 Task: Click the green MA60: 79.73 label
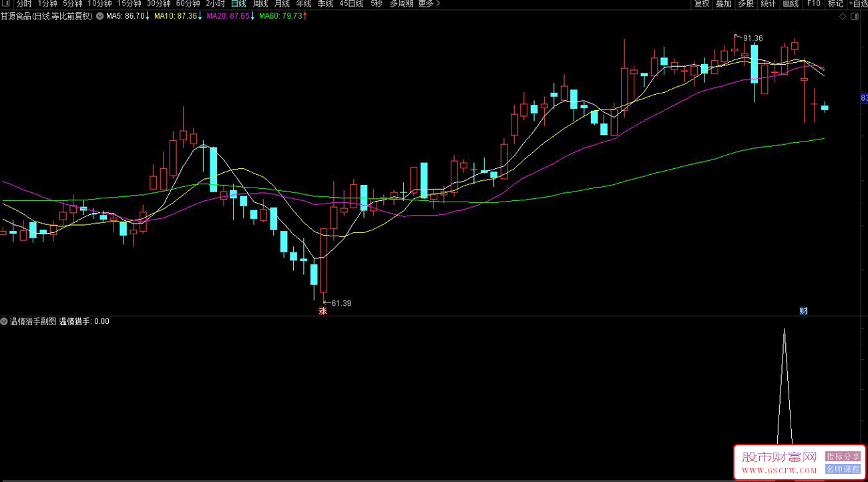(x=281, y=16)
